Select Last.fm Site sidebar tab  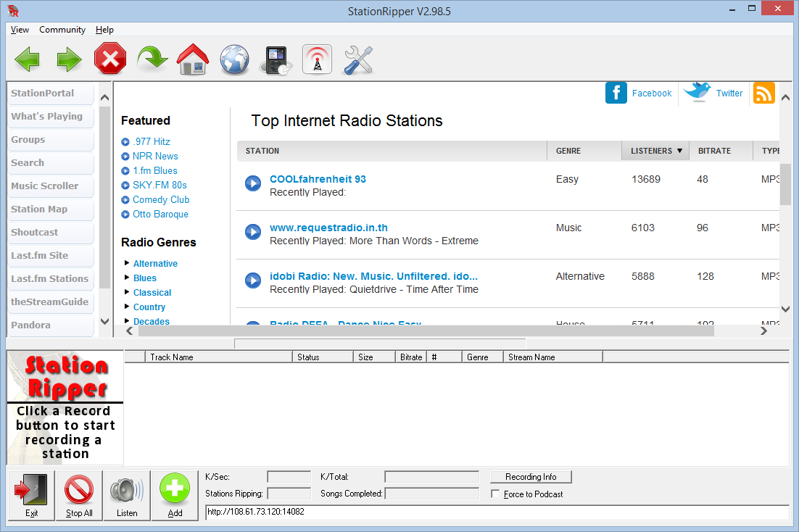click(x=51, y=255)
